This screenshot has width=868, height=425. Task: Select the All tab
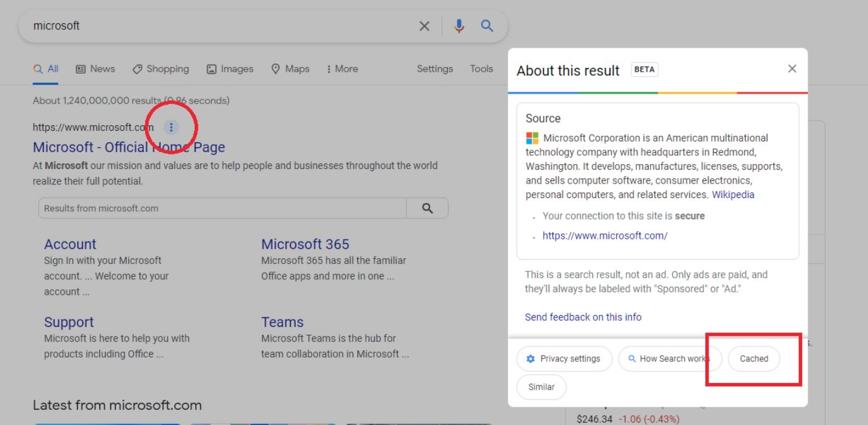pyautogui.click(x=46, y=69)
